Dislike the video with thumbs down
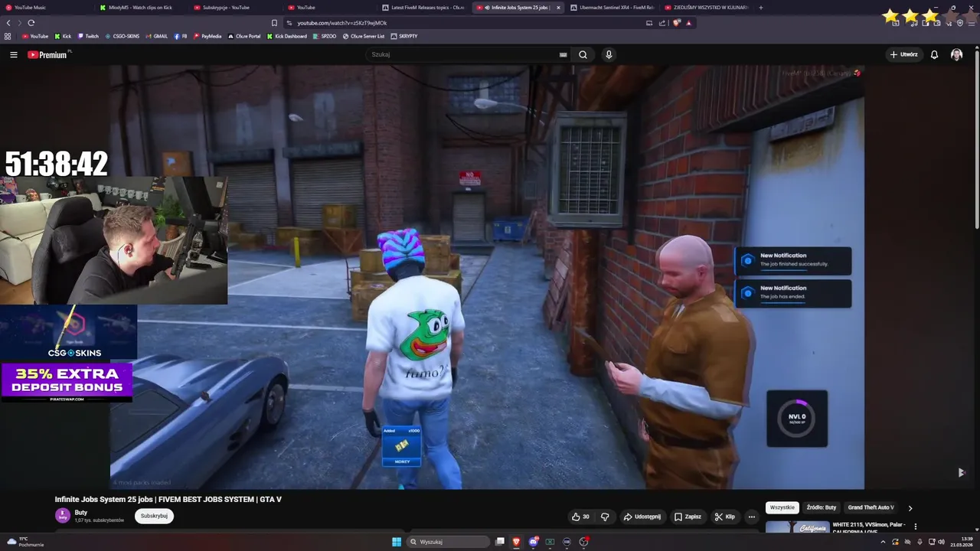The image size is (980, 551). 605,517
